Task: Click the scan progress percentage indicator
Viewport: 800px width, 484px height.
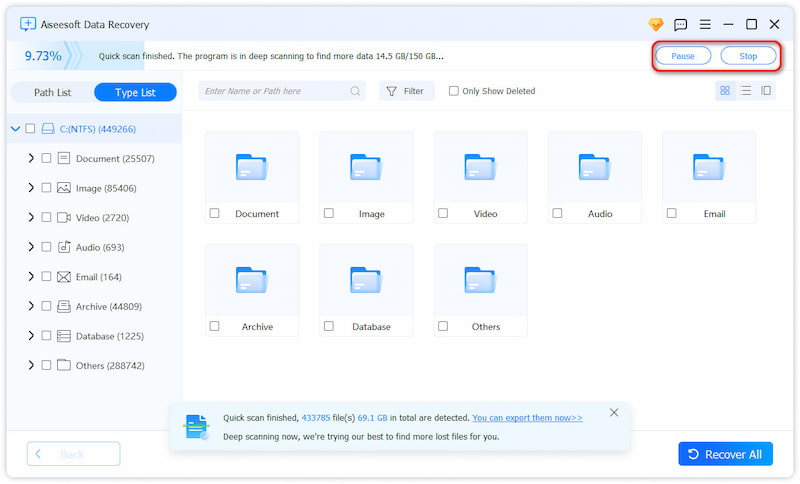Action: click(42, 56)
